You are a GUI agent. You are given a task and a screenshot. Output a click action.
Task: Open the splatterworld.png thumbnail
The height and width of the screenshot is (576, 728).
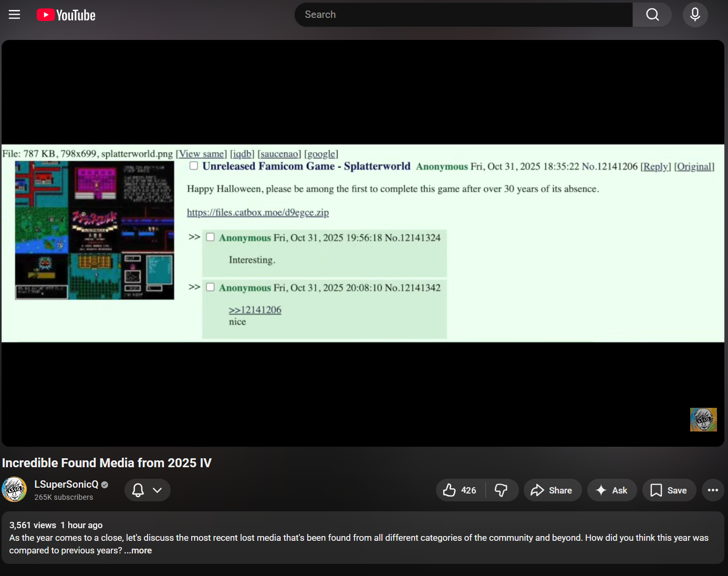[95, 230]
